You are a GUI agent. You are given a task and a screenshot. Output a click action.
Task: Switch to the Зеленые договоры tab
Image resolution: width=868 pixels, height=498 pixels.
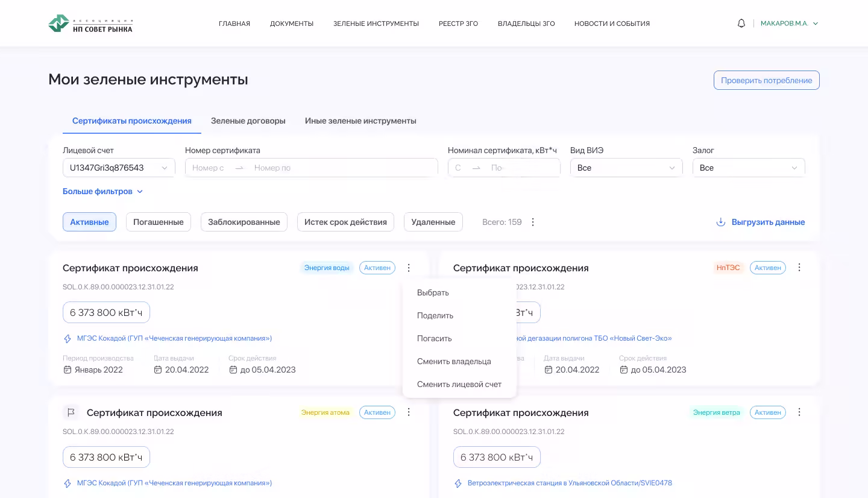[x=248, y=121]
